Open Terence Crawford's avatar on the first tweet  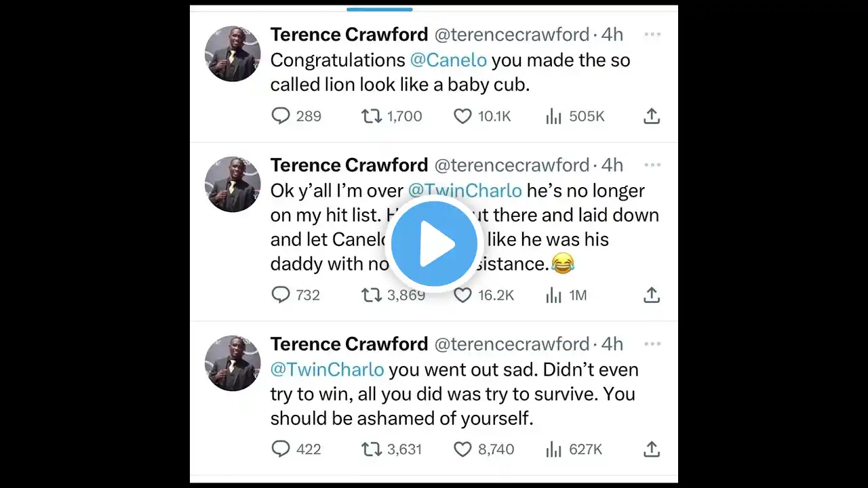[233, 54]
